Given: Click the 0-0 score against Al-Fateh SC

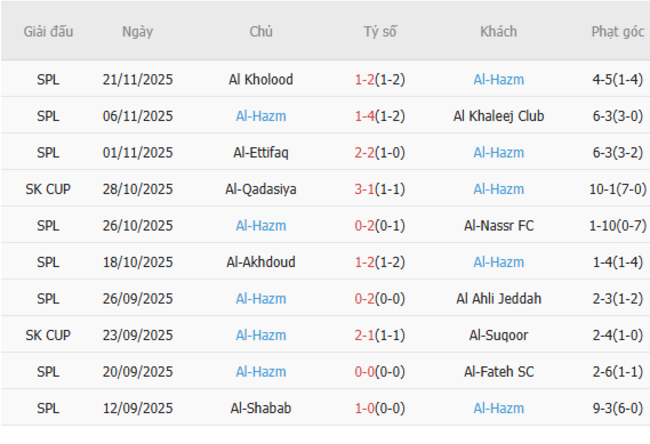Looking at the screenshot, I should (x=364, y=372).
